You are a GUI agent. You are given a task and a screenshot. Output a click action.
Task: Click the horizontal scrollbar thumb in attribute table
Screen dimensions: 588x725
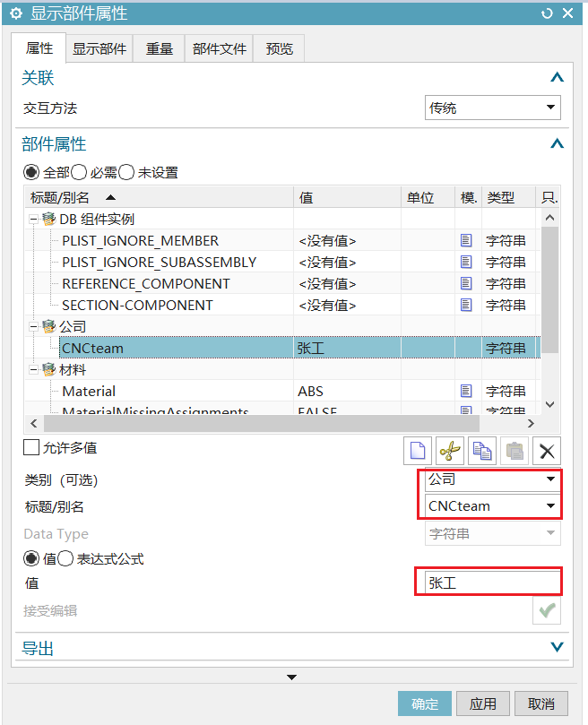262,423
